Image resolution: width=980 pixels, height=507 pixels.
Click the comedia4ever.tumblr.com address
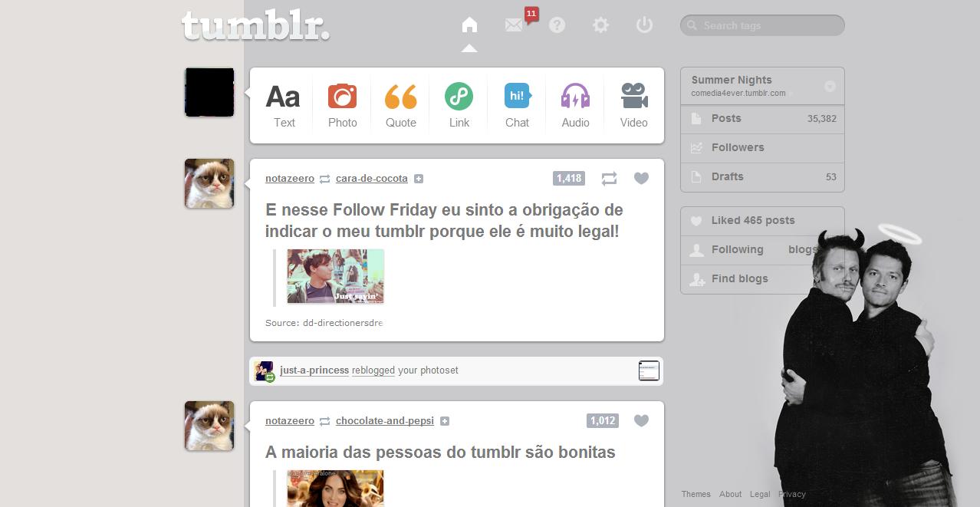(738, 94)
